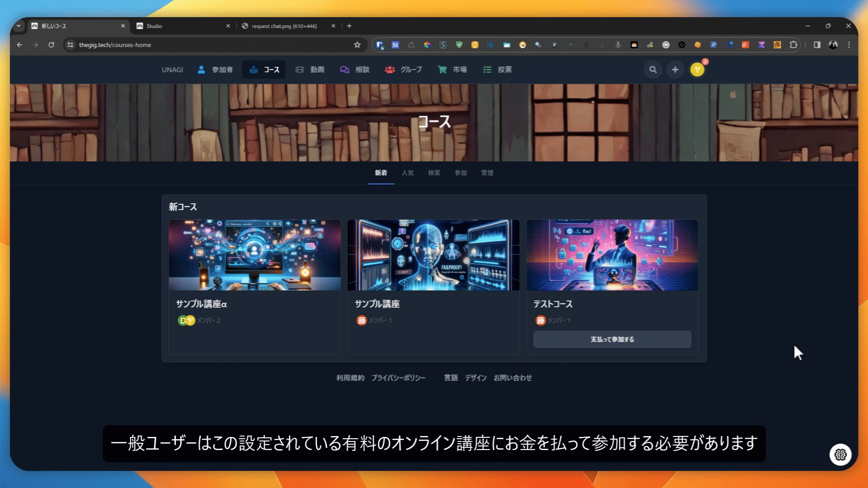Open the 参加者 participants nav item
The width and height of the screenshot is (868, 488).
[216, 70]
